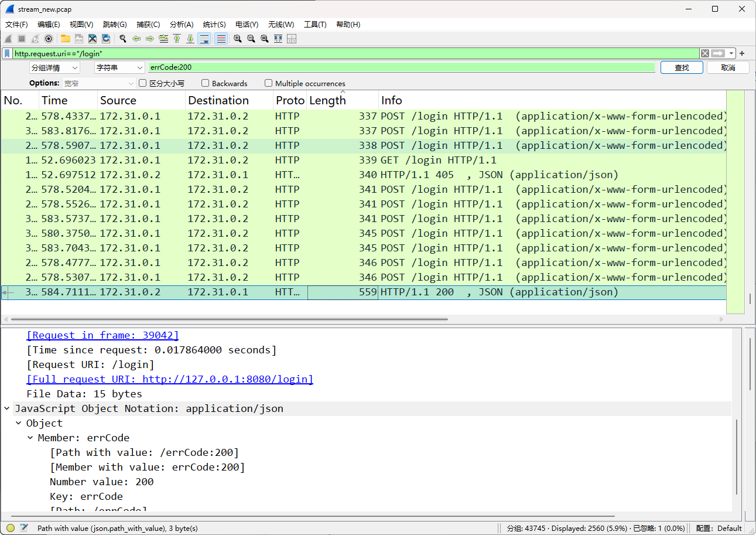Open the 分析(A) menu
The height and width of the screenshot is (535, 756).
181,25
